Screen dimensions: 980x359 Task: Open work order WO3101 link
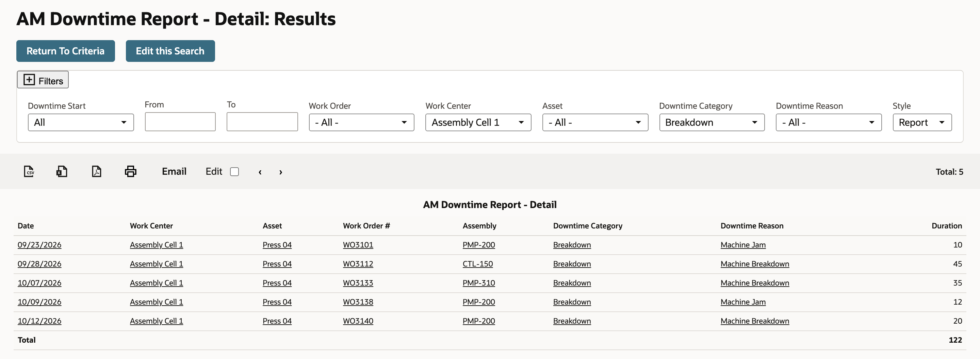(358, 245)
